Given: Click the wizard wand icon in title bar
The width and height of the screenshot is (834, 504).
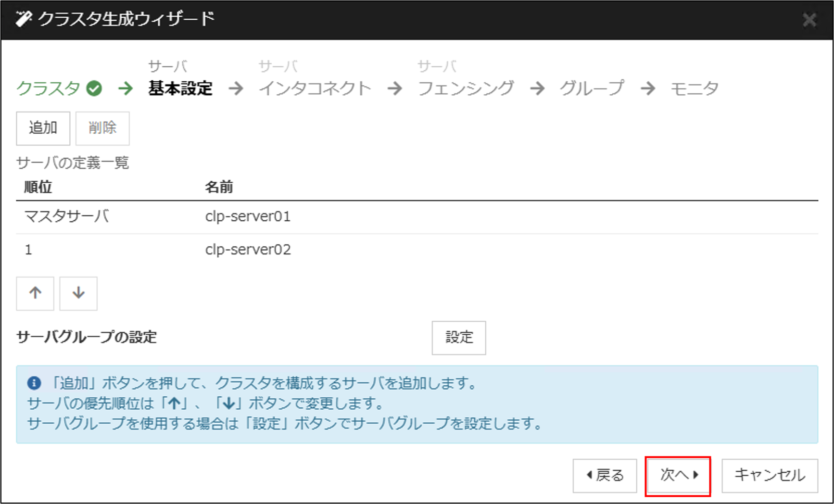Looking at the screenshot, I should point(23,19).
